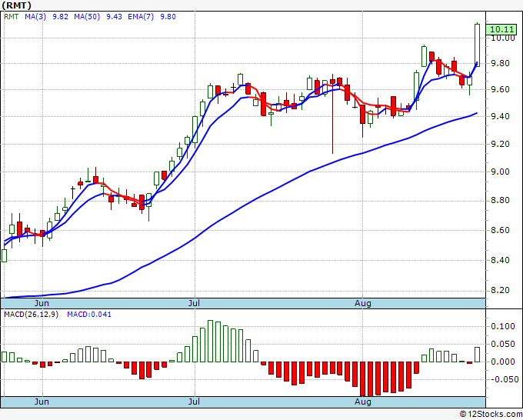Viewport: 523px width, 420px height.
Task: Click Jun on the price chart date axis
Action: 42,303
